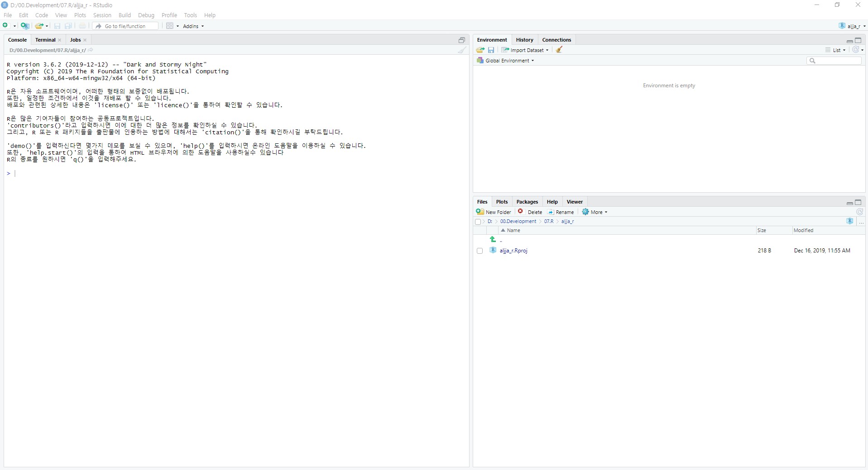Check the aljja_r.Rproj file checkbox
Viewport: 868px width, 470px height.
tap(480, 251)
